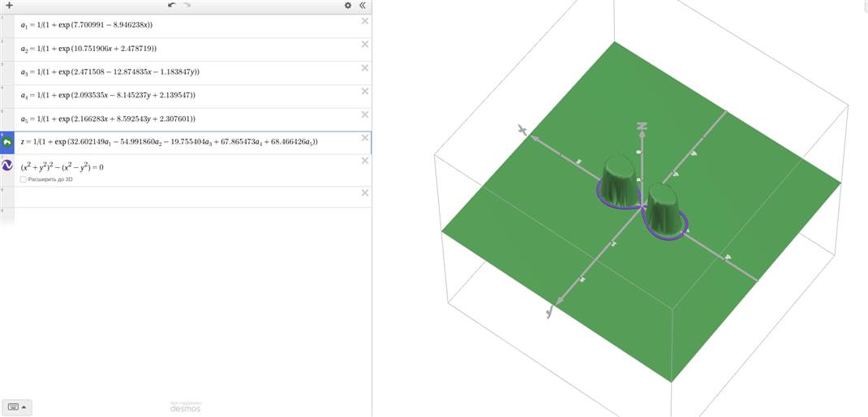Click the lemniscate equation text
This screenshot has width=868, height=417.
point(62,166)
